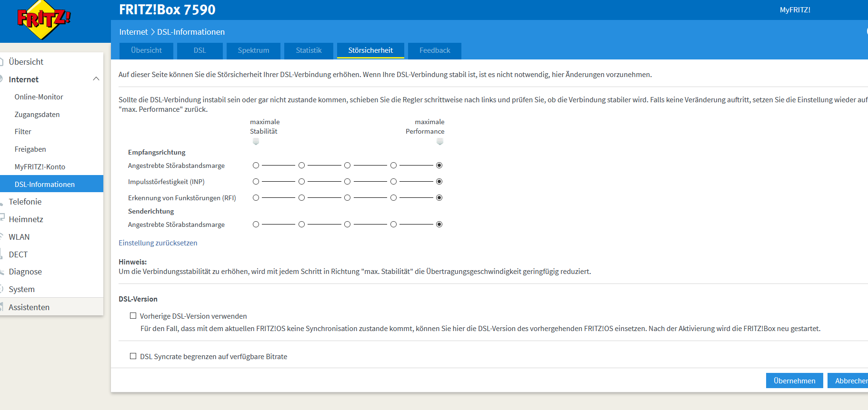
Task: Set Senderichtung Störabstandsmarge to middle step
Action: (x=348, y=225)
